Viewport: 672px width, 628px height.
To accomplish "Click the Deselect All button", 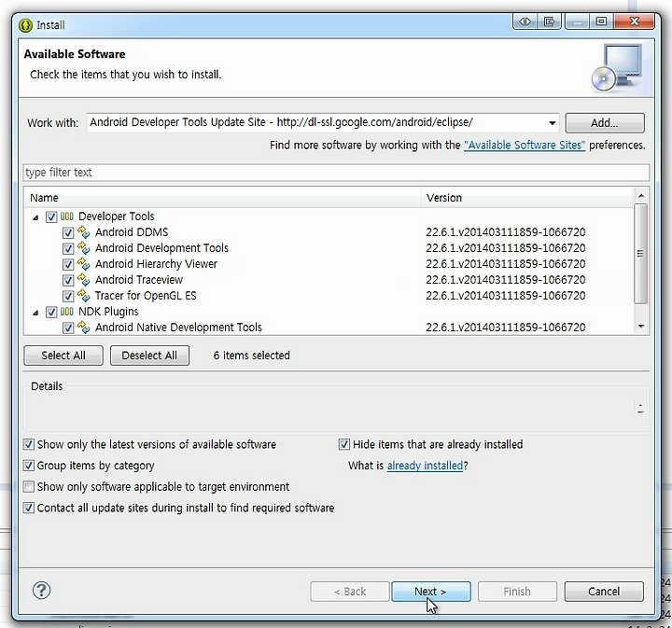I will [149, 356].
